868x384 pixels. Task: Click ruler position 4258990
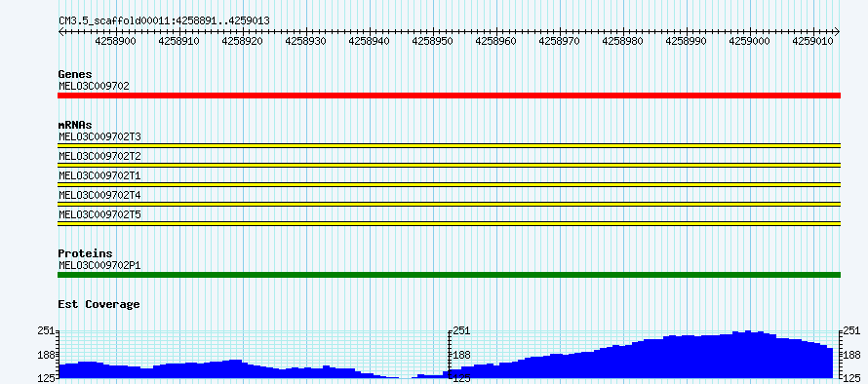coord(687,41)
